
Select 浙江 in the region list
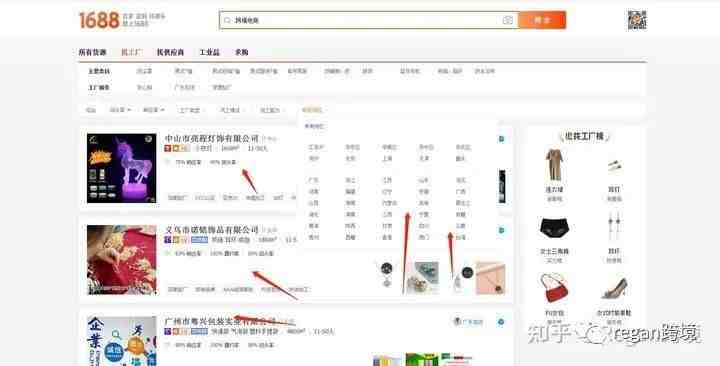[350, 180]
